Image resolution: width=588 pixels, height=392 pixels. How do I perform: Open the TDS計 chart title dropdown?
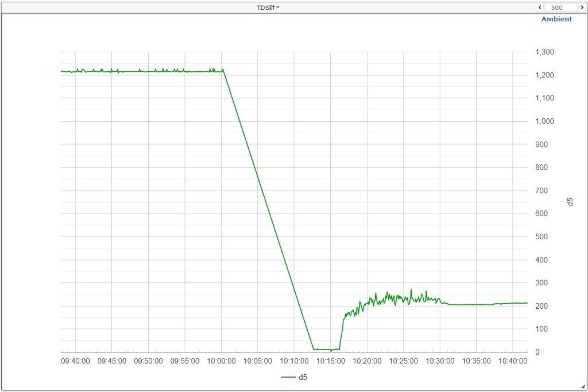(268, 7)
